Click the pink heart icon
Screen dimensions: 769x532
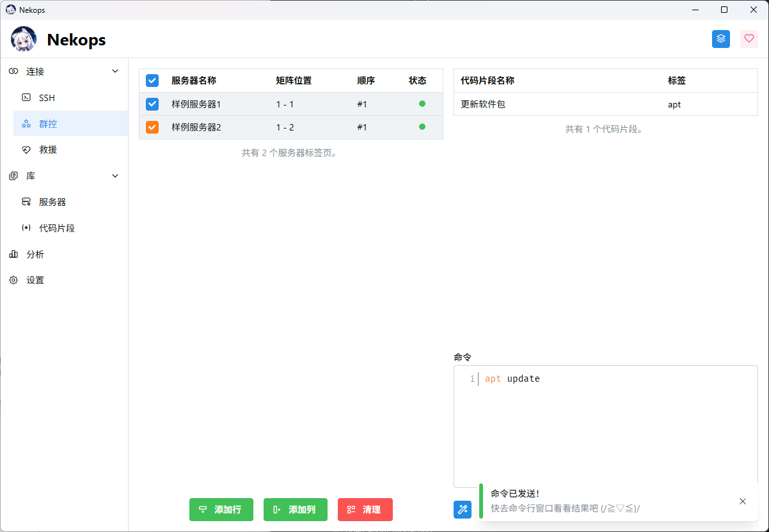[x=749, y=39]
